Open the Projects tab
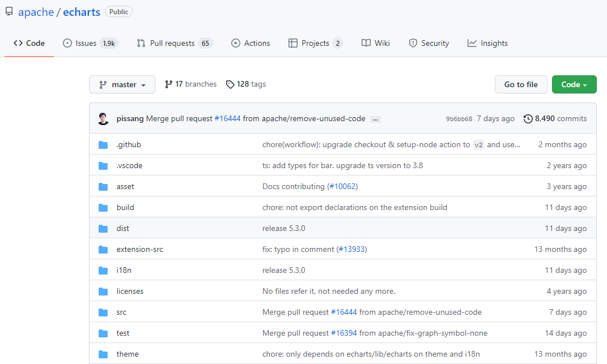 tap(316, 43)
